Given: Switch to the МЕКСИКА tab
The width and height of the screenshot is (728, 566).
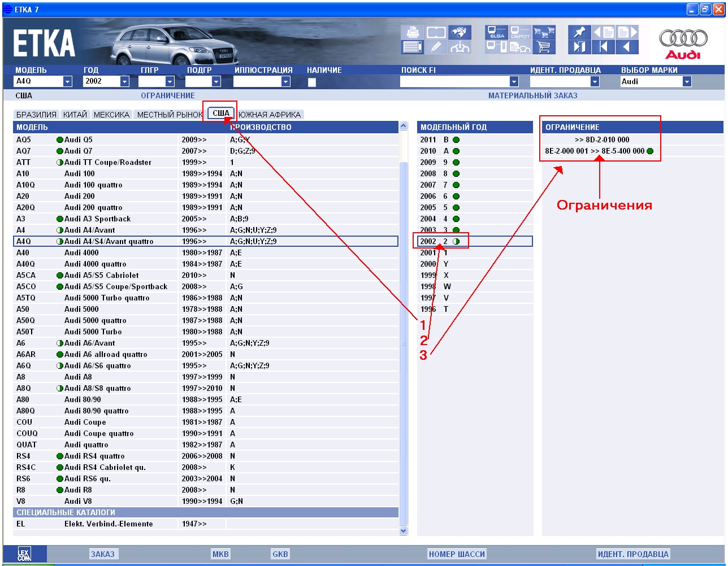Looking at the screenshot, I should tap(112, 115).
